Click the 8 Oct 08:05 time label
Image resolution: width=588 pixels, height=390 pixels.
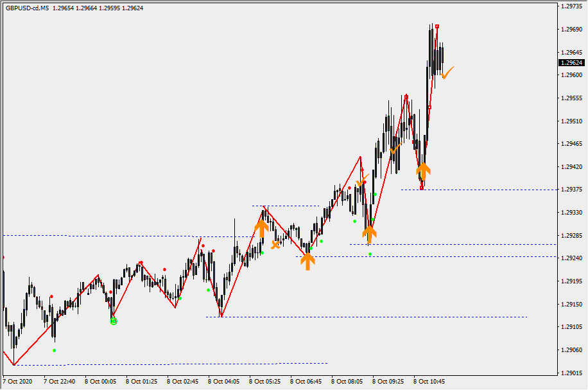click(347, 381)
